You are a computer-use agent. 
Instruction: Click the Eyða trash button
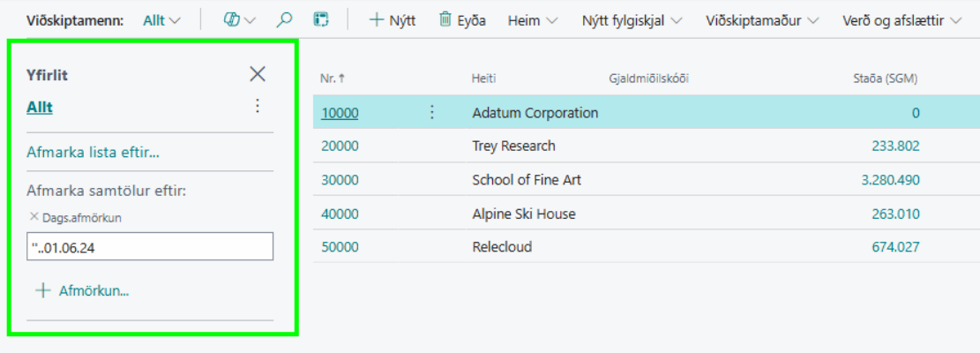tap(463, 19)
